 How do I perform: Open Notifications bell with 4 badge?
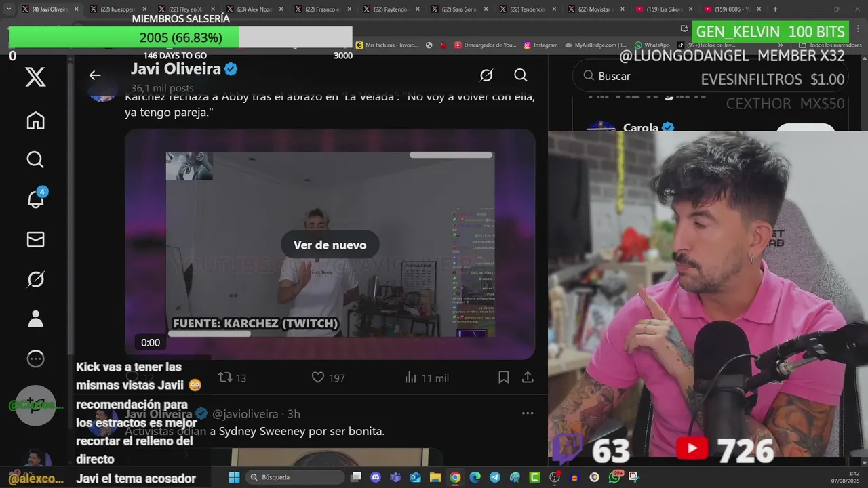35,199
